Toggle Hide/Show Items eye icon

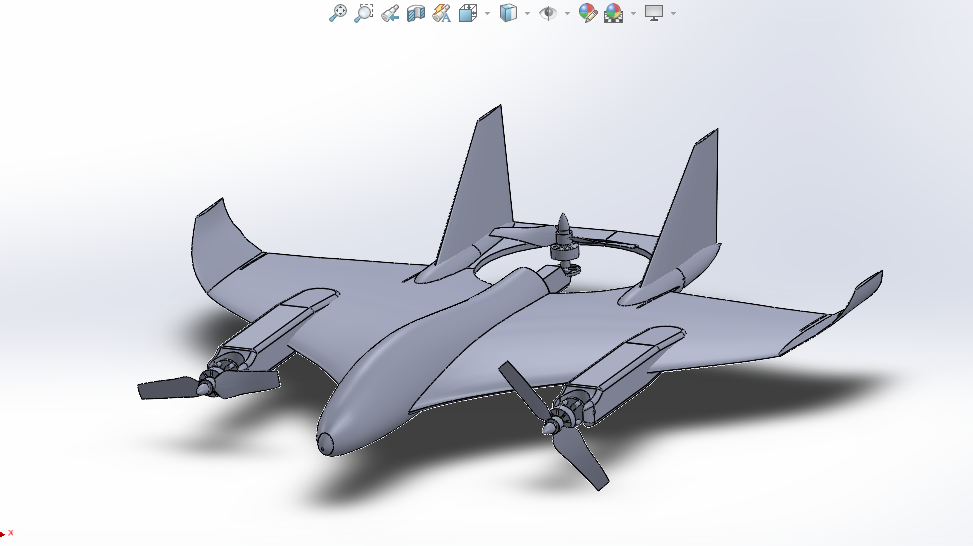548,13
